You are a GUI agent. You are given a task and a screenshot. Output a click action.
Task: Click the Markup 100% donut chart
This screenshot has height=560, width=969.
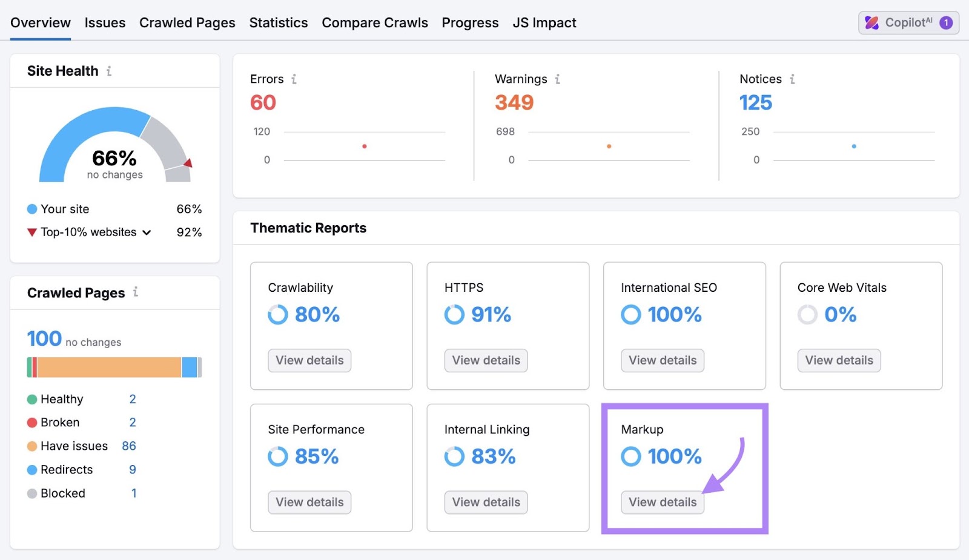click(x=630, y=456)
